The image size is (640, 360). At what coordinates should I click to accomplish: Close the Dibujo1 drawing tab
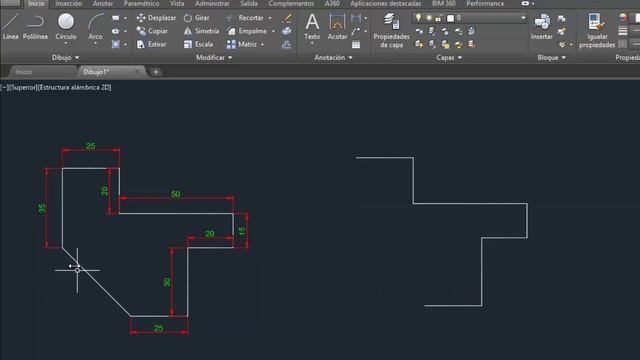tap(137, 71)
